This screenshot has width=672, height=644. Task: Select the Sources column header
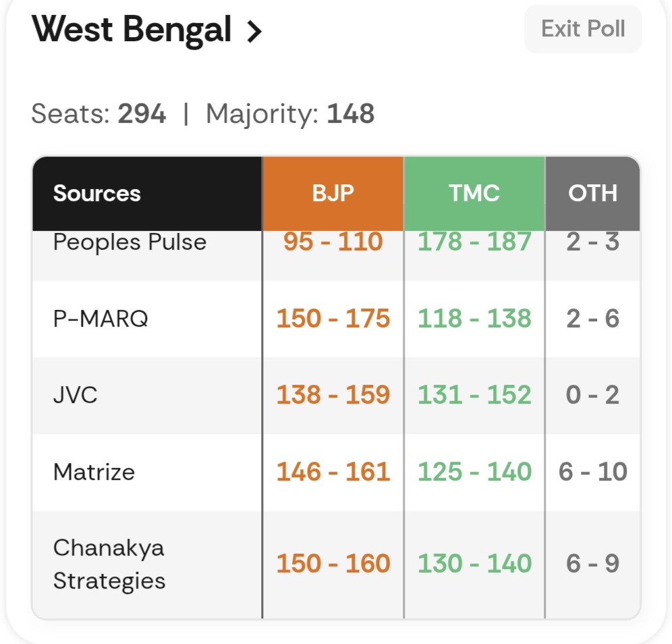(x=97, y=194)
